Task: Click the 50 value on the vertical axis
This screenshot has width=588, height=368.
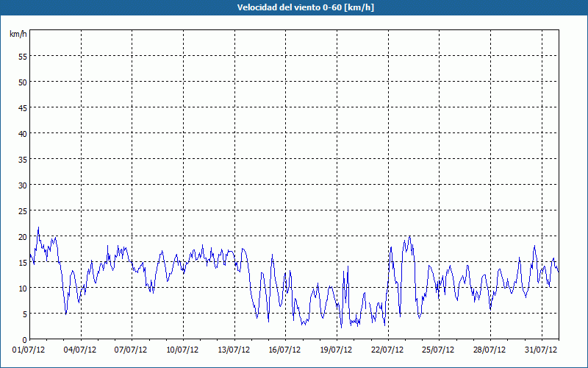Action: [23, 82]
